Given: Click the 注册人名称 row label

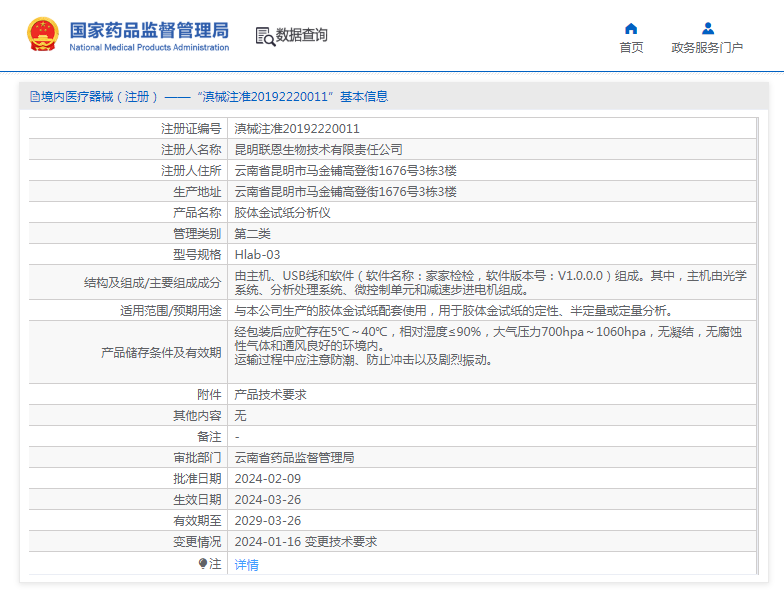Looking at the screenshot, I should click(191, 150).
